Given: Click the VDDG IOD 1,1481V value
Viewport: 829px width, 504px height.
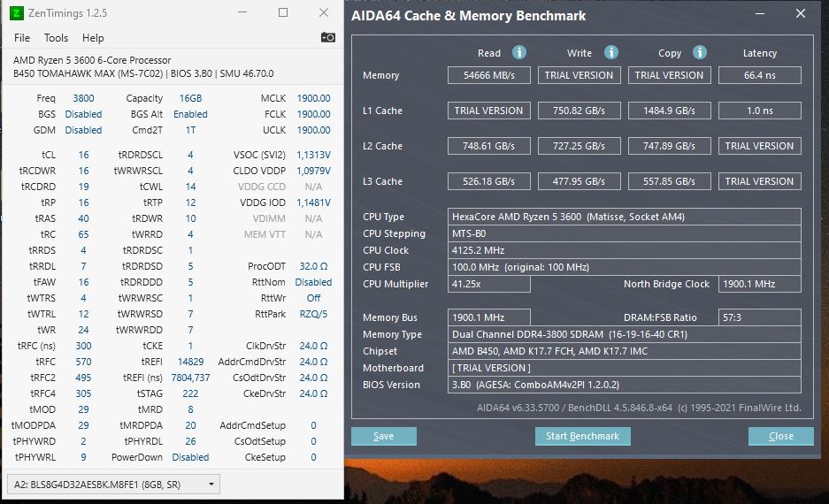Looking at the screenshot, I should click(313, 202).
